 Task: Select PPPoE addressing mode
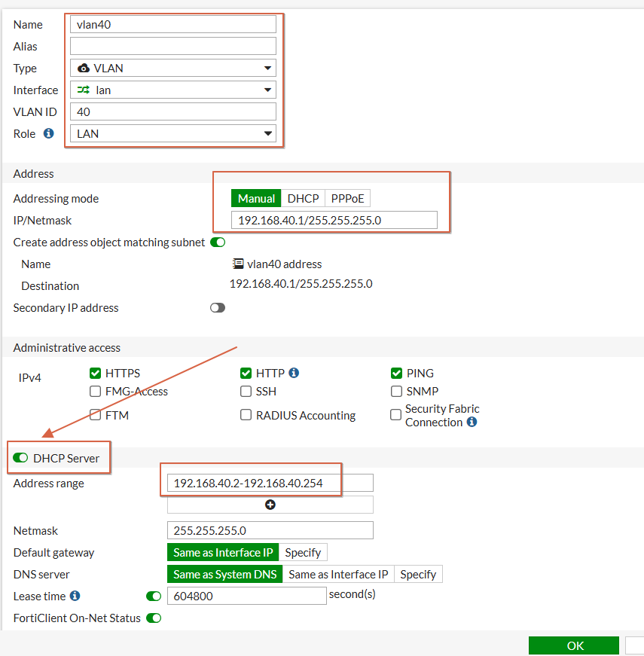[x=347, y=198]
